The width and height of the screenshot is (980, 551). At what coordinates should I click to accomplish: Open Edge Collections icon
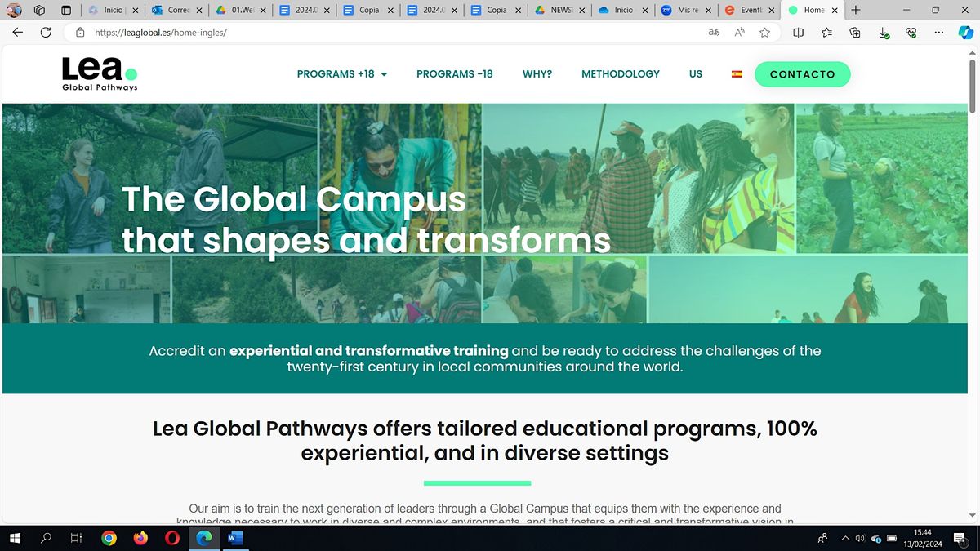(x=855, y=33)
